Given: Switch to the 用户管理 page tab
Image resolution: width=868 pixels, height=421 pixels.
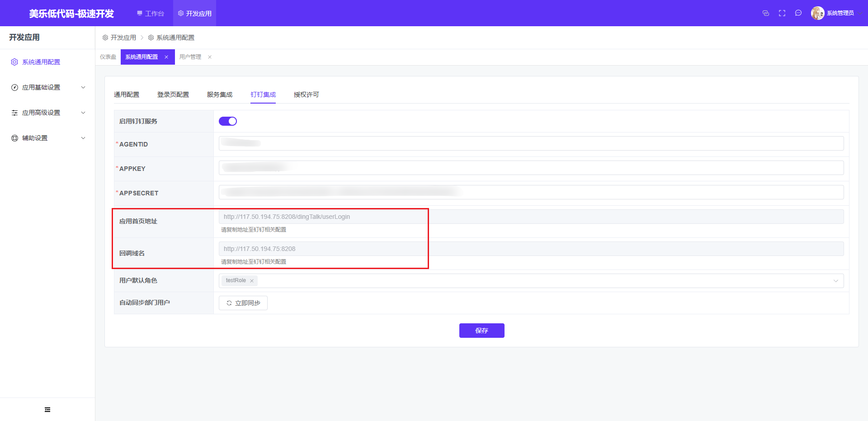Looking at the screenshot, I should pos(190,57).
